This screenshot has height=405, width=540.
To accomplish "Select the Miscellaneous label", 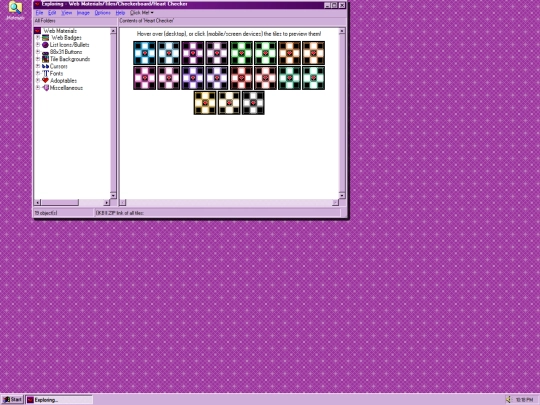I will point(66,88).
